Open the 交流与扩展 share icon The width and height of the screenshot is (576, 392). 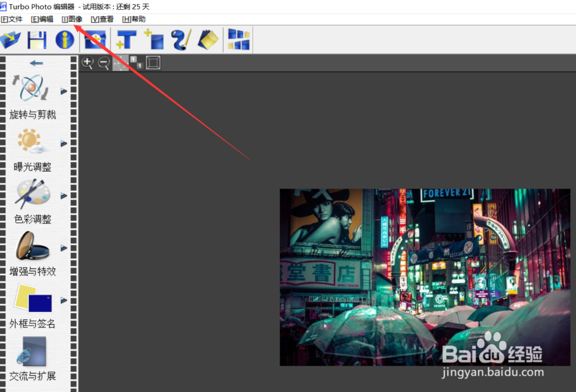coord(32,351)
